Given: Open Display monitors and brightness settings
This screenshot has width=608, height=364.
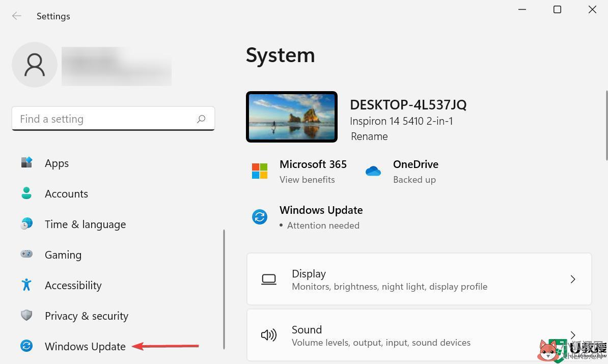Looking at the screenshot, I should point(419,279).
